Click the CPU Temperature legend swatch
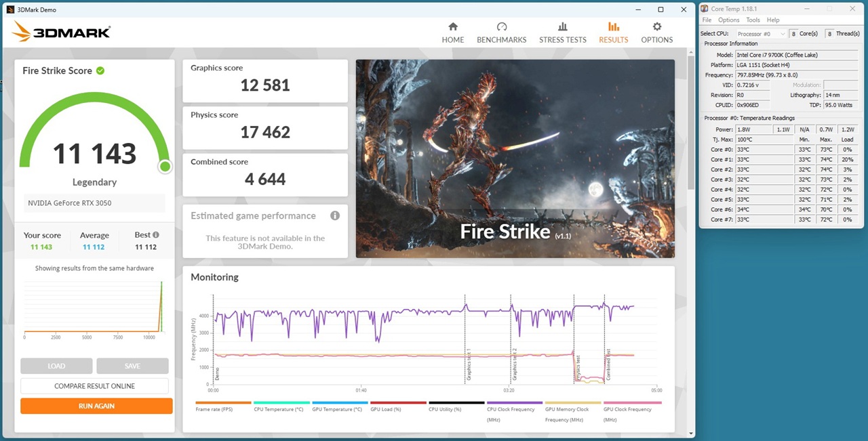 pyautogui.click(x=281, y=402)
